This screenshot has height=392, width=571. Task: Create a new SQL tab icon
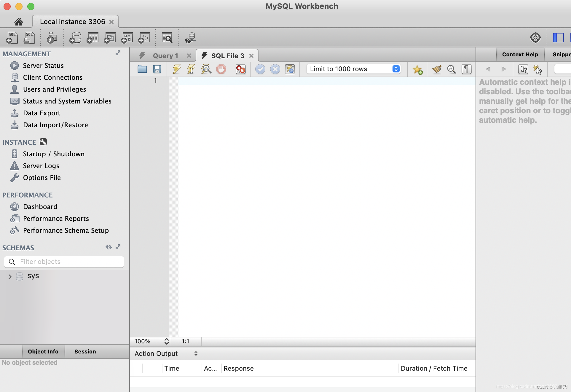pos(12,38)
